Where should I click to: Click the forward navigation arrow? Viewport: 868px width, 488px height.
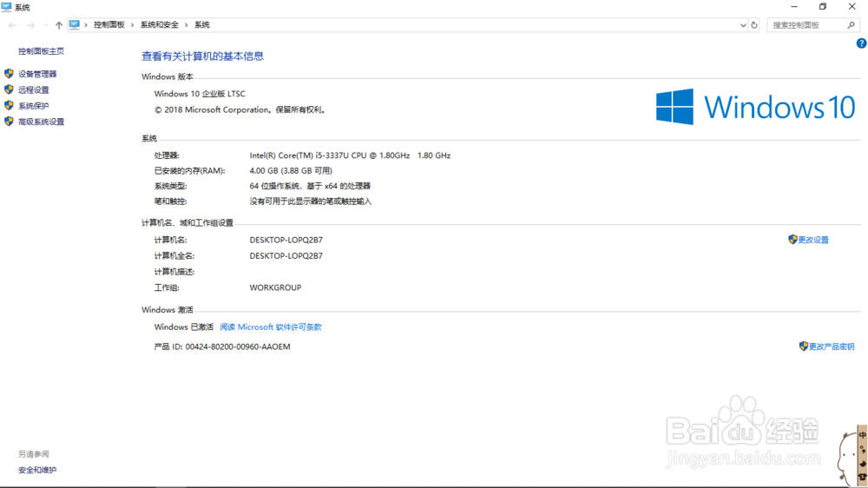[30, 25]
